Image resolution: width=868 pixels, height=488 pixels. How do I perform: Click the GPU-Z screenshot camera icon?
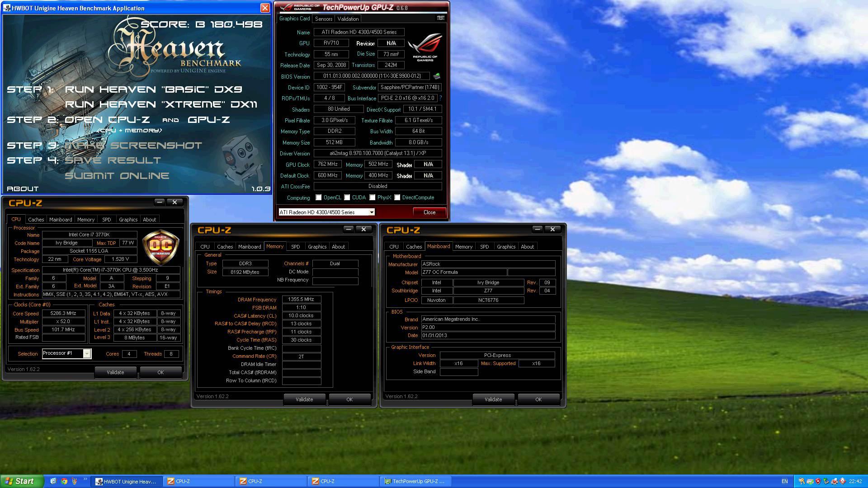[x=440, y=18]
